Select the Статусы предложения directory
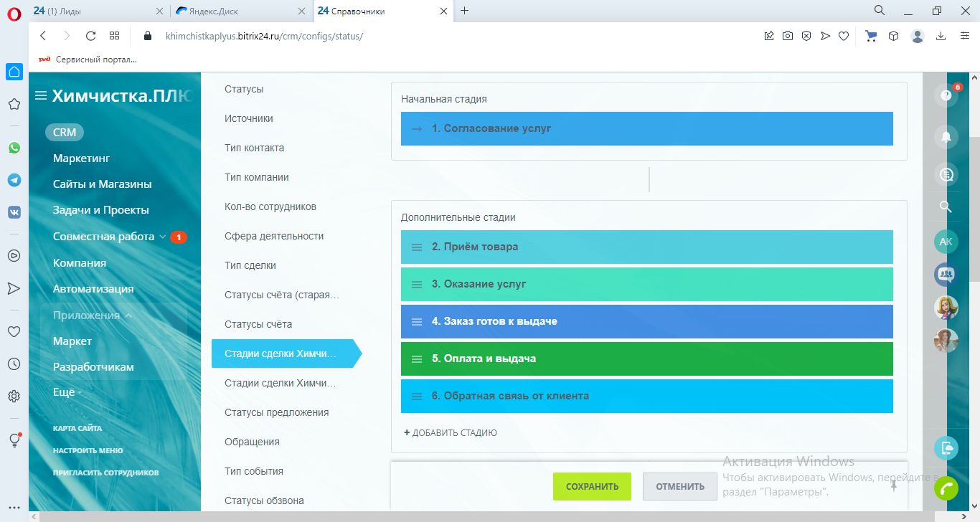This screenshot has width=980, height=522. point(277,412)
